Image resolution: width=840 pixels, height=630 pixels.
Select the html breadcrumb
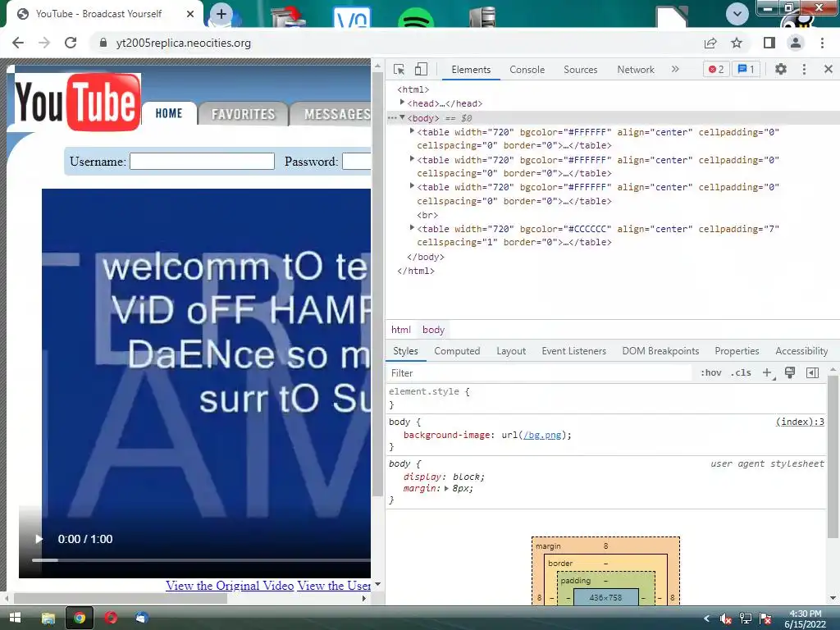pyautogui.click(x=400, y=330)
